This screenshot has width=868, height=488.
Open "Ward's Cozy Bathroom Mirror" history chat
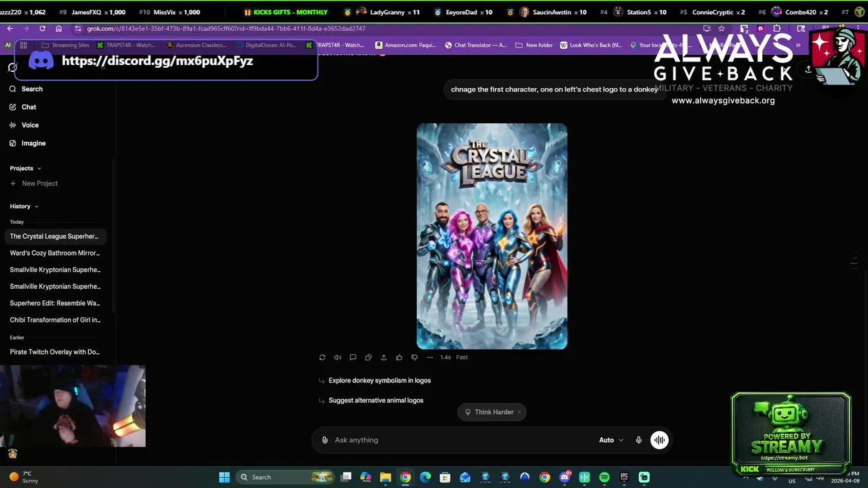[x=54, y=253]
